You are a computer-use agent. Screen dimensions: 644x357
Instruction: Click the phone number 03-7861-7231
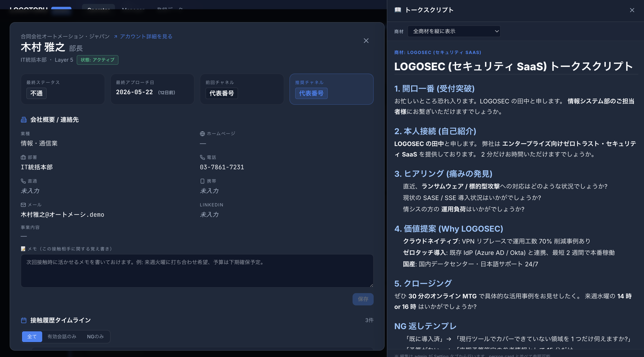222,167
